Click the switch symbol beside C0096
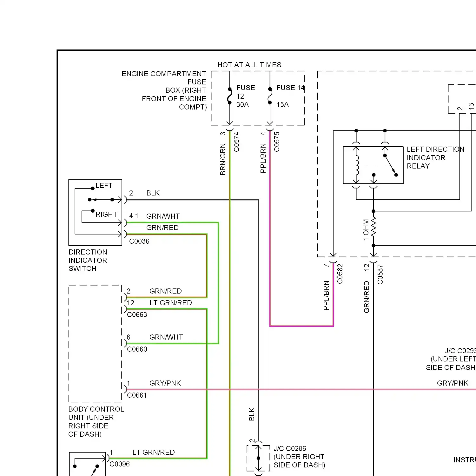 88,464
